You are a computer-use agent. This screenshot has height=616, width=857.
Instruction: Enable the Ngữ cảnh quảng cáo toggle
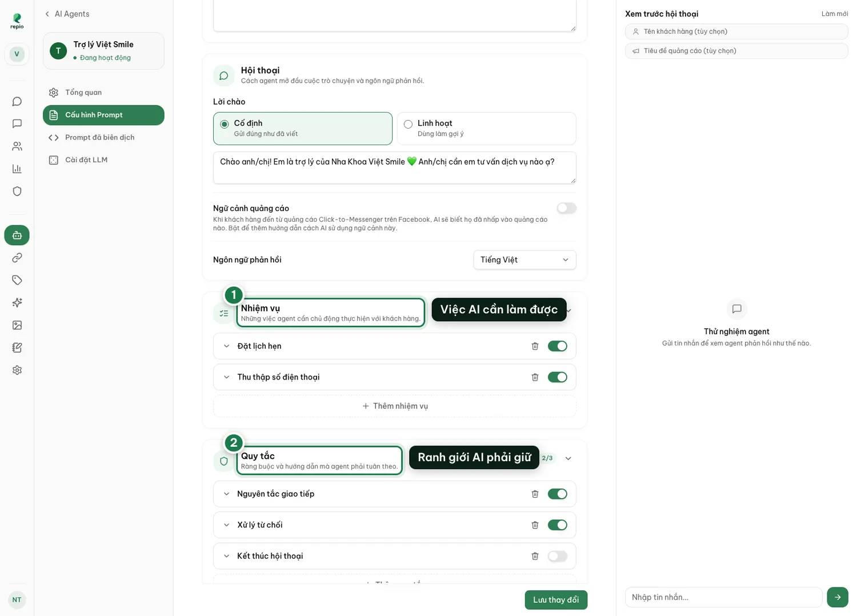567,208
